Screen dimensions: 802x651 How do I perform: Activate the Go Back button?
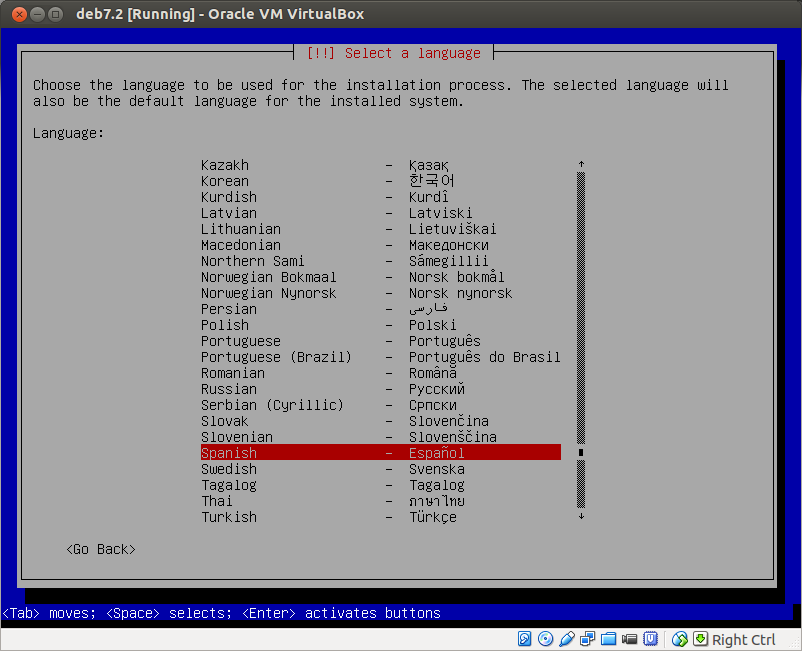tap(100, 549)
